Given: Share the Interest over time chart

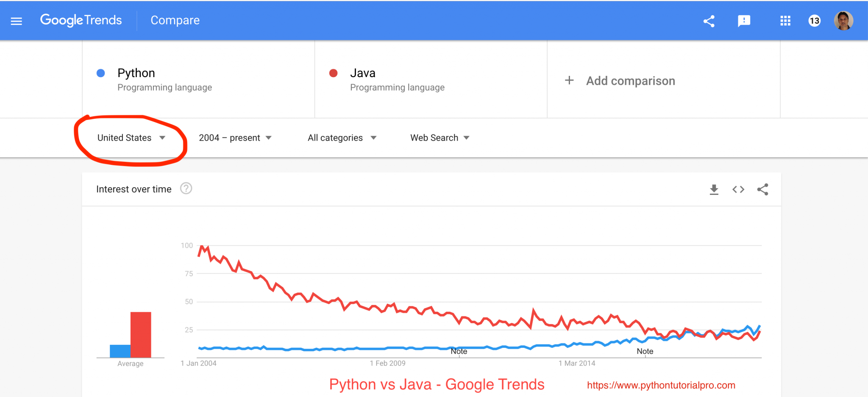Looking at the screenshot, I should click(763, 189).
